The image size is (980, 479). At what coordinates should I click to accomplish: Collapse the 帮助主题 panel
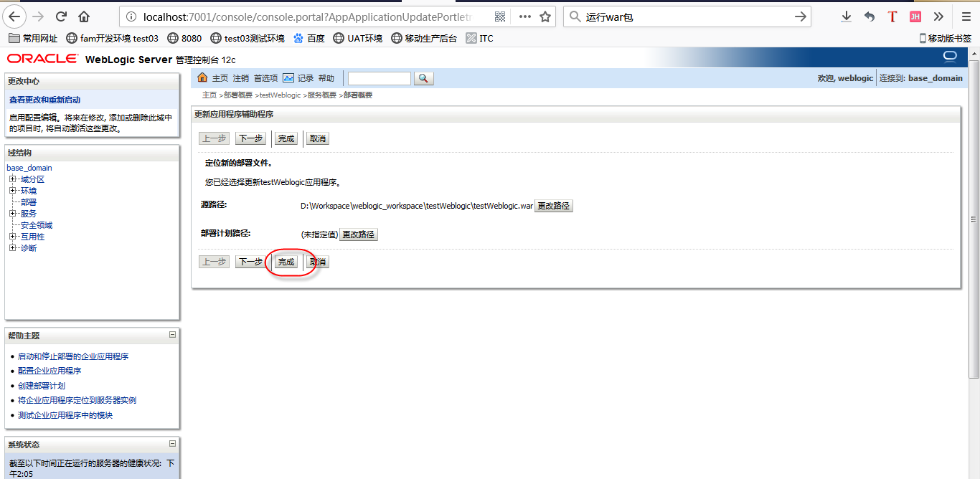point(172,335)
